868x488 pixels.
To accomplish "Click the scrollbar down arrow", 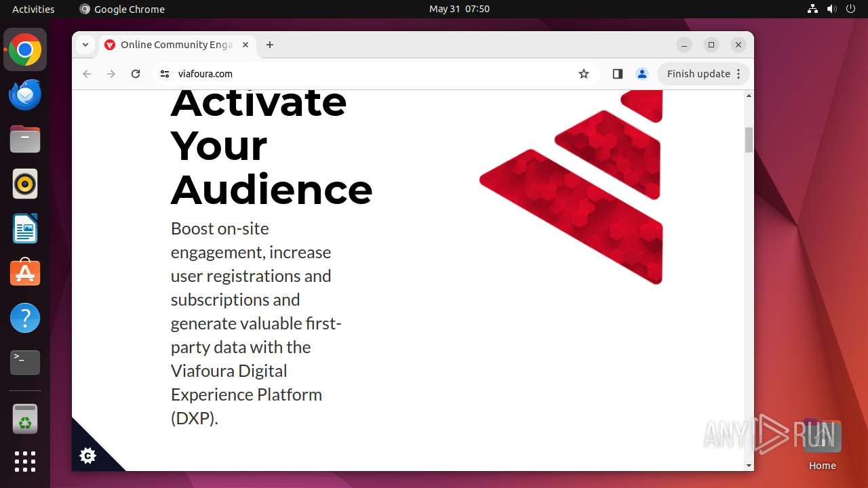I will pyautogui.click(x=749, y=466).
